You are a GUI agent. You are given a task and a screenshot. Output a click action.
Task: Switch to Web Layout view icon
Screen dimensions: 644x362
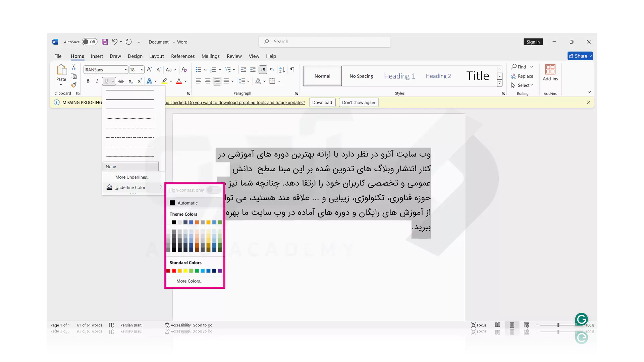pyautogui.click(x=527, y=325)
